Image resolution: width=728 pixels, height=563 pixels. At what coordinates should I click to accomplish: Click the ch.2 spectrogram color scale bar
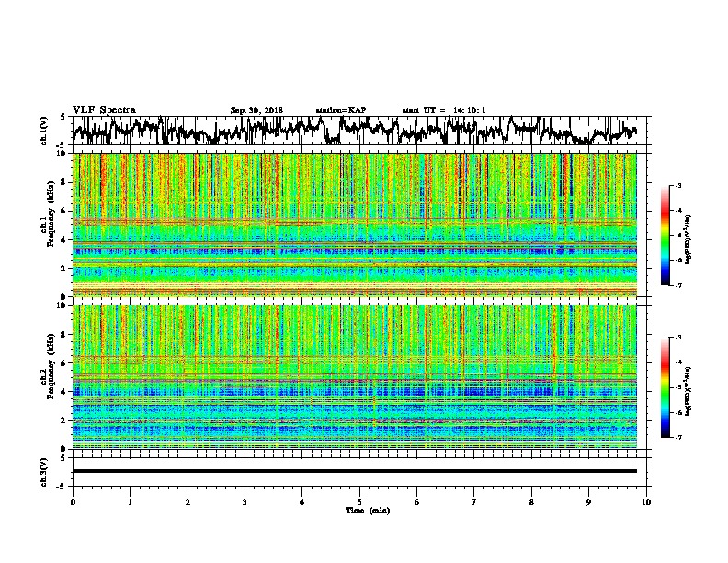click(665, 387)
